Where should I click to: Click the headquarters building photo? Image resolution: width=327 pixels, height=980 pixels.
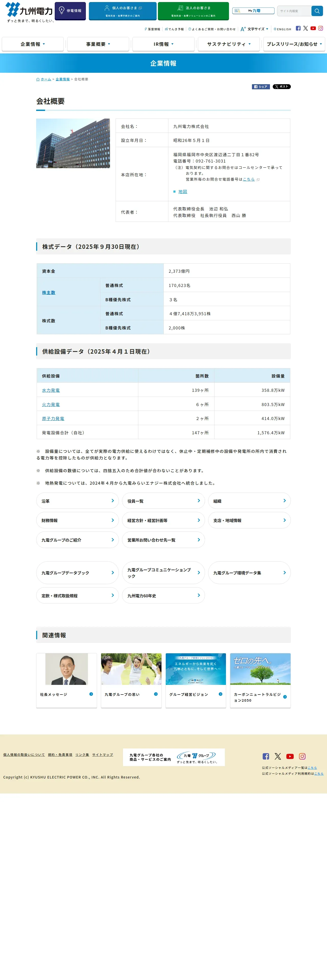click(73, 143)
